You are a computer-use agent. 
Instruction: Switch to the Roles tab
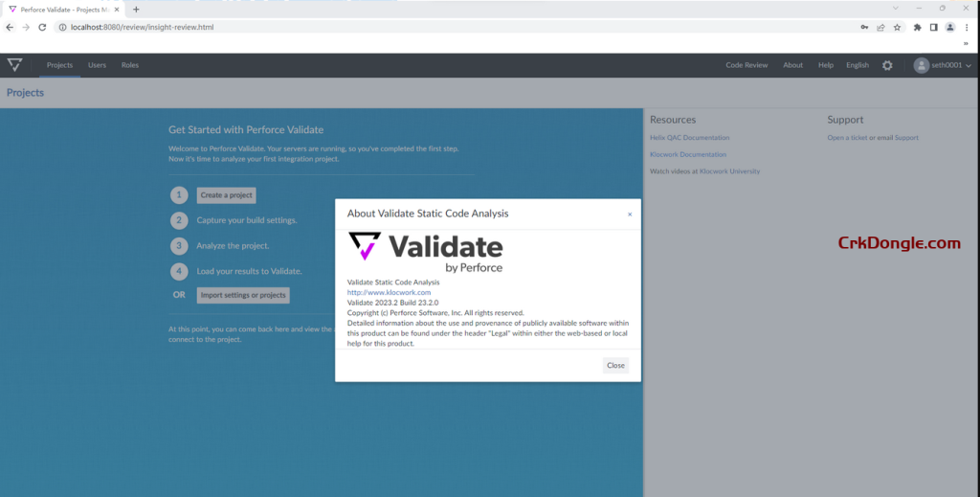130,65
